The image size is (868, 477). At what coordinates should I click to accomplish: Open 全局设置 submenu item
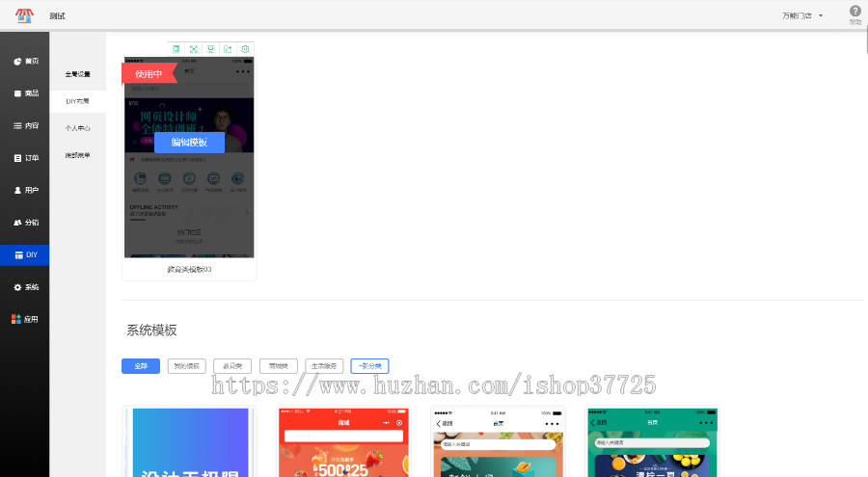point(77,74)
